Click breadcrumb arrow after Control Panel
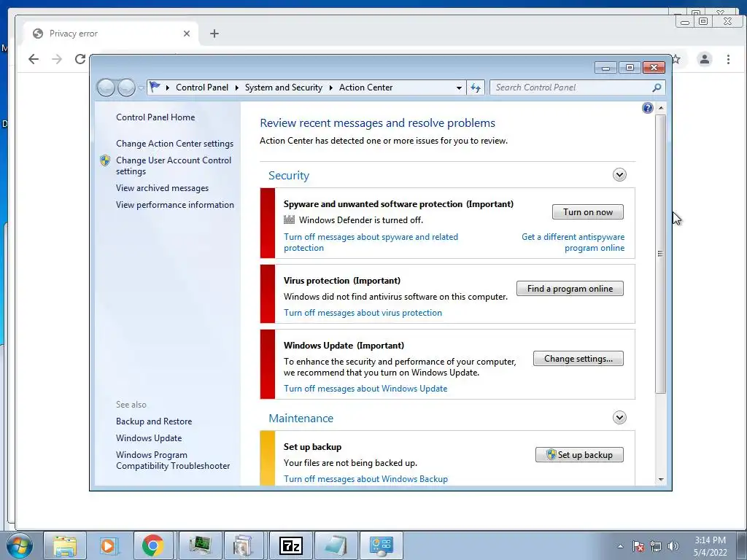The width and height of the screenshot is (747, 560). pyautogui.click(x=237, y=87)
